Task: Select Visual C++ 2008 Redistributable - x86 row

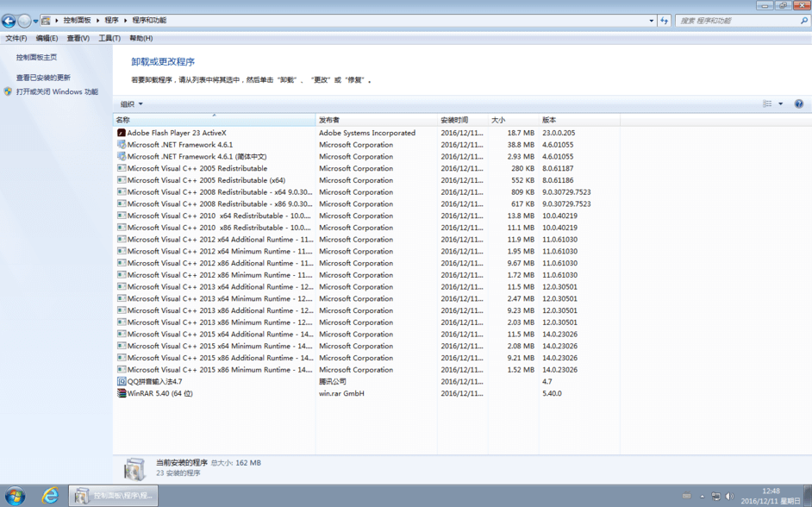Action: pos(368,204)
